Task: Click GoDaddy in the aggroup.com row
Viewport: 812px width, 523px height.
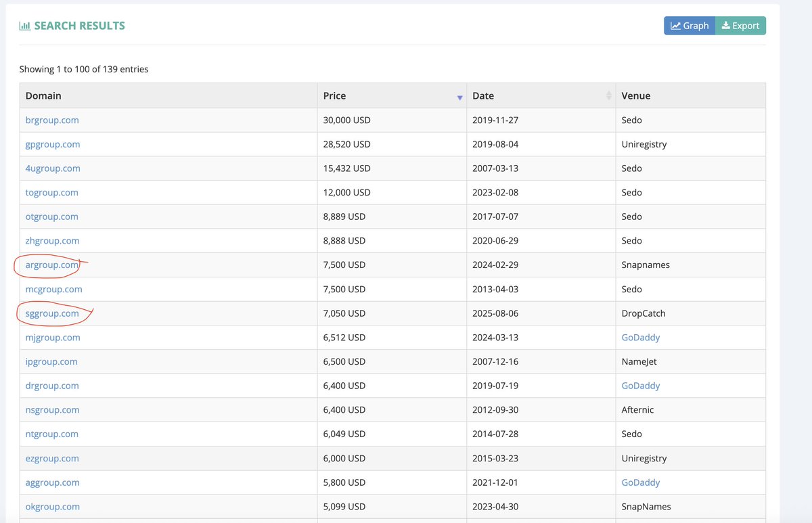Action: click(640, 482)
